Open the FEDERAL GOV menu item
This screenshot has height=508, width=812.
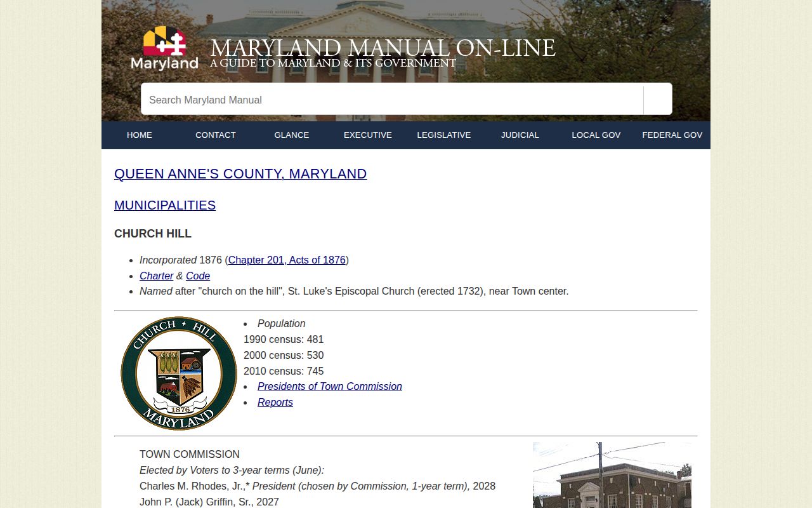[672, 135]
